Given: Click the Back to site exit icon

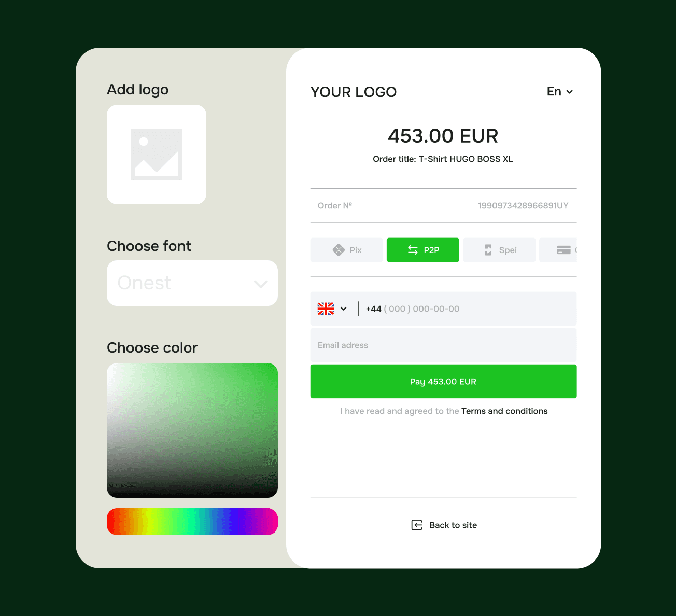Looking at the screenshot, I should click(417, 525).
